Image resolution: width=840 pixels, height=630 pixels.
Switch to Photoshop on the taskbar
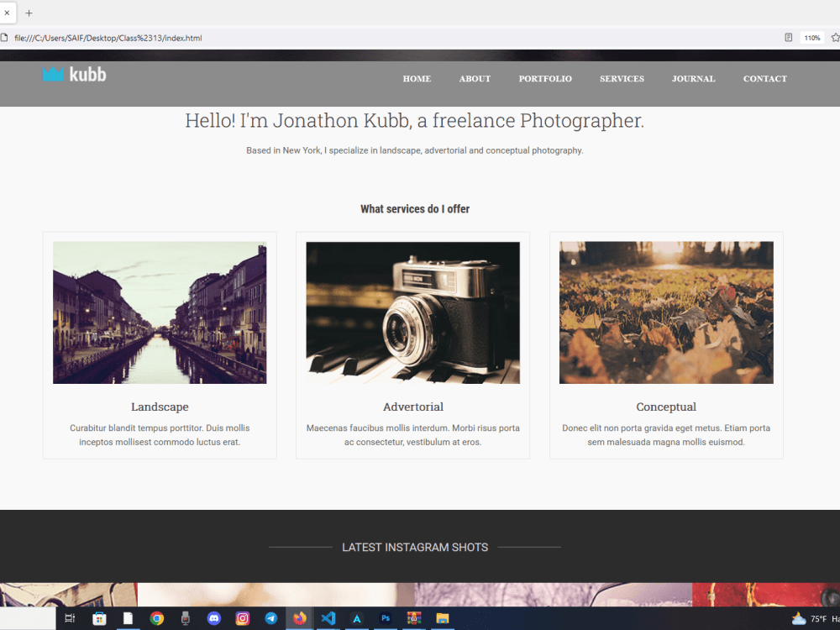pyautogui.click(x=386, y=618)
